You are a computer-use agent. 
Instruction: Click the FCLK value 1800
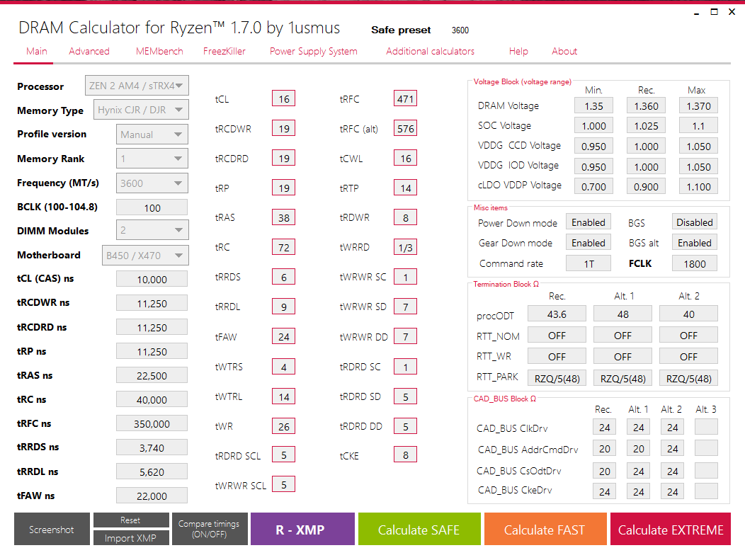click(695, 263)
